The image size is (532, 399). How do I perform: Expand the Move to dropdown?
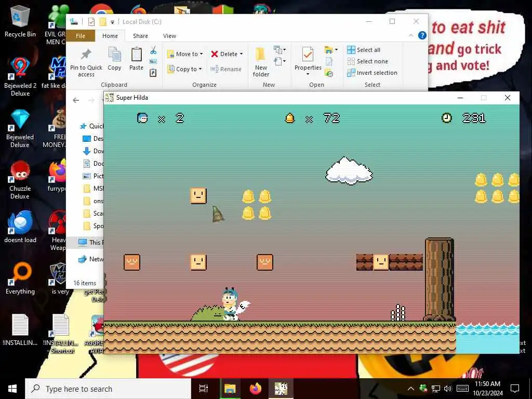tap(201, 54)
